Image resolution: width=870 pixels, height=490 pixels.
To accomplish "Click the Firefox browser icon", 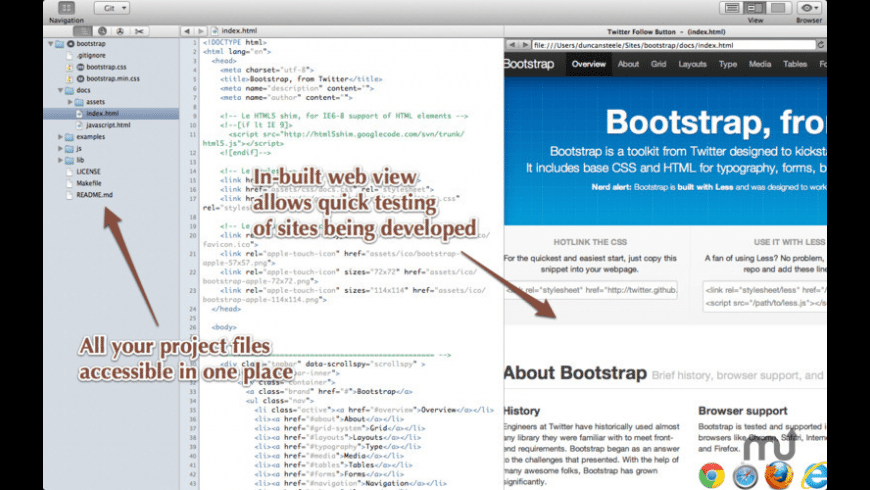I will (x=779, y=475).
